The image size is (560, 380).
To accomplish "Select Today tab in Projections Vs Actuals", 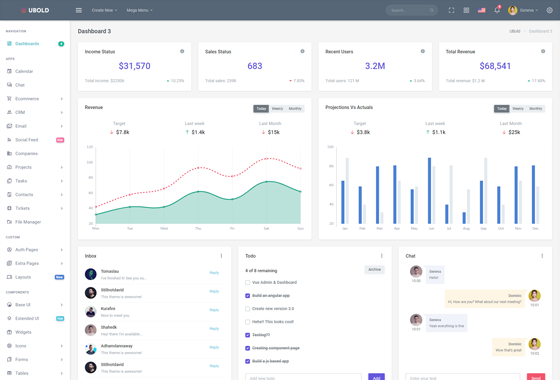I will click(502, 109).
